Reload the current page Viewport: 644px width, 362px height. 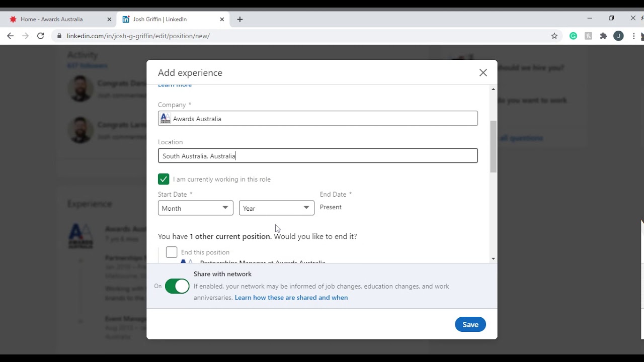pos(41,36)
